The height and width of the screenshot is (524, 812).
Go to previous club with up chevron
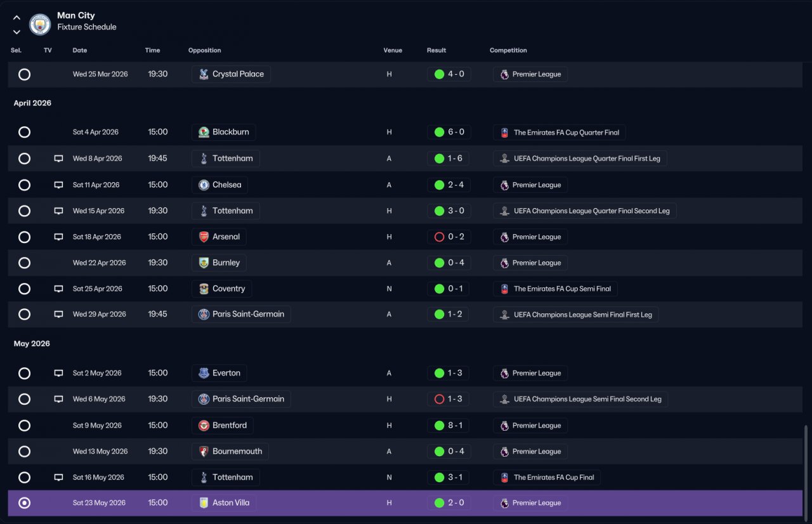[x=16, y=18]
